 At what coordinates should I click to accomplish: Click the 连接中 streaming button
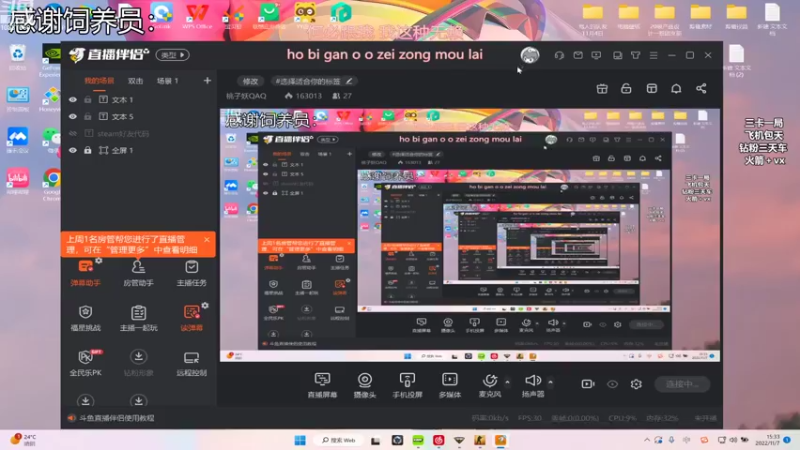[x=682, y=384]
